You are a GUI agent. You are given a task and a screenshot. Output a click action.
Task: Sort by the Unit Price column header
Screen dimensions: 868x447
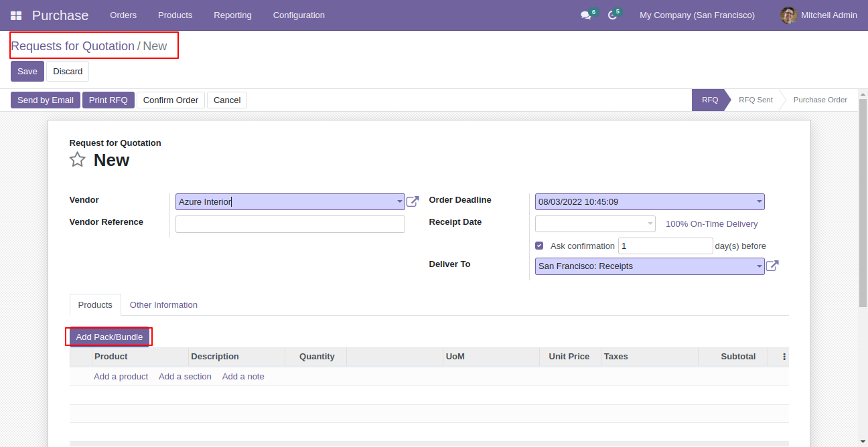(570, 357)
